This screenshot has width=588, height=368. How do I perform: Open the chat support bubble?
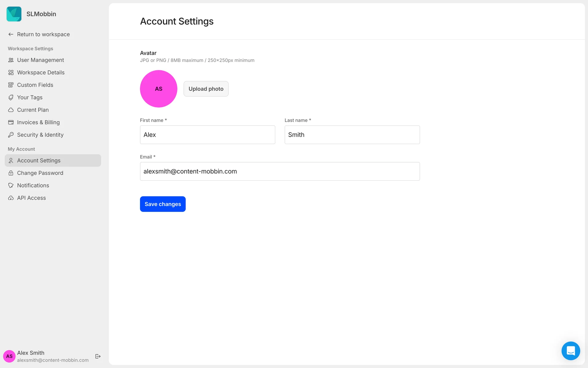tap(571, 351)
